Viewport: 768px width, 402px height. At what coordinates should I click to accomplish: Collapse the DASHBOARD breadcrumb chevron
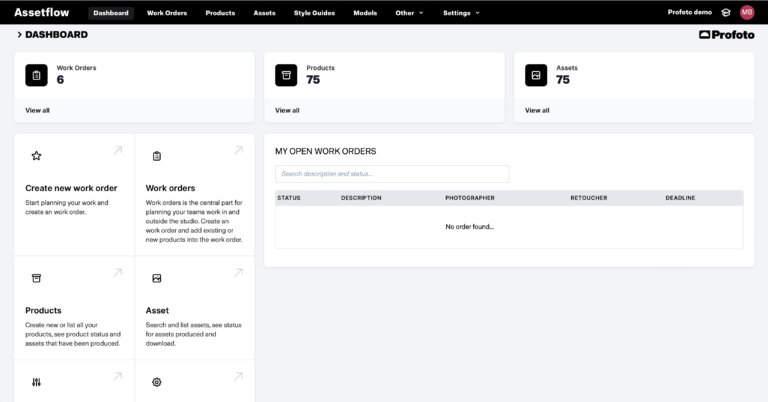19,34
